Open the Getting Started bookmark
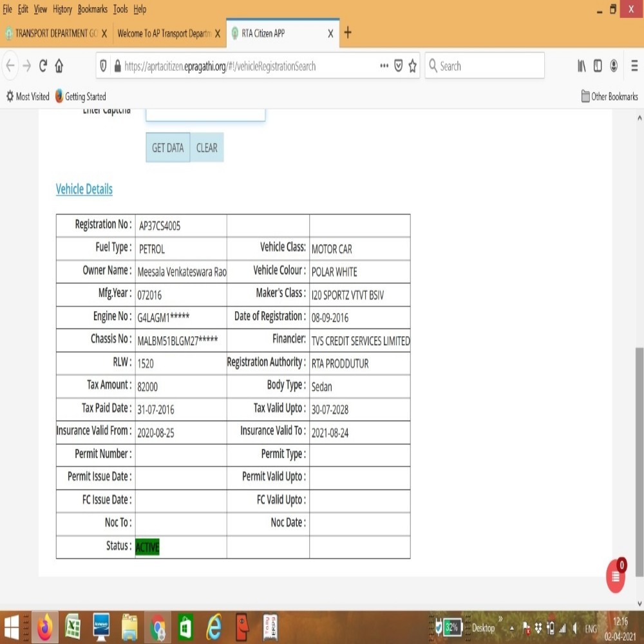 (x=80, y=97)
